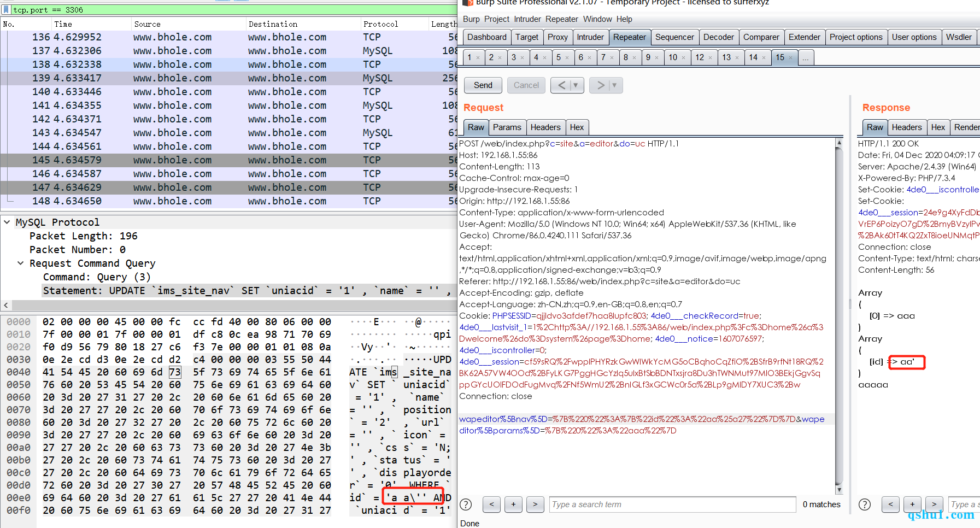Show the Response Hex tab
This screenshot has width=980, height=528.
point(938,127)
